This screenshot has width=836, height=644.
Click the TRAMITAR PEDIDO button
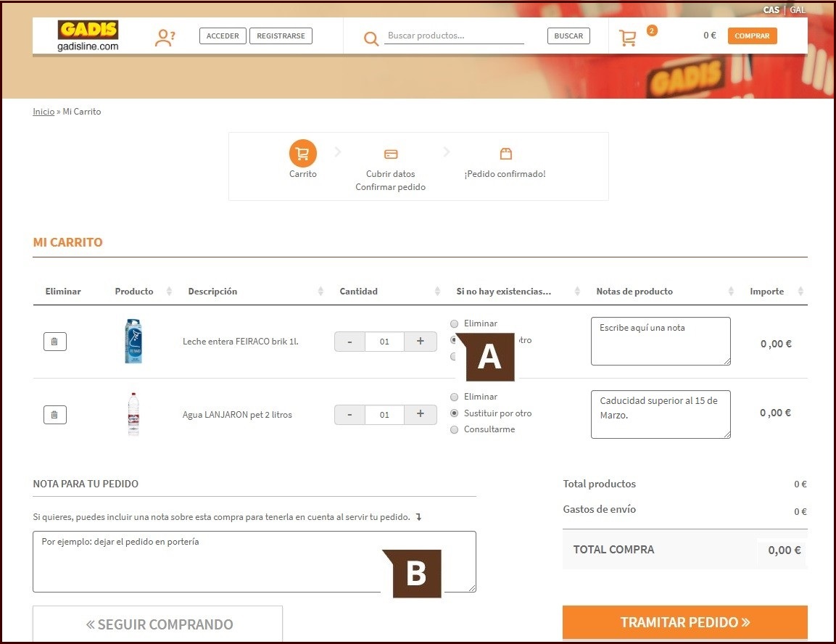(x=685, y=622)
